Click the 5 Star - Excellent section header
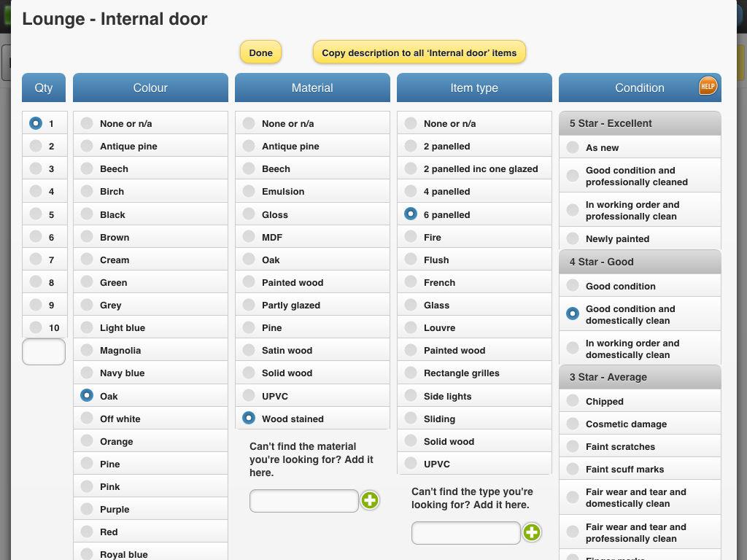This screenshot has height=560, width=747. click(640, 123)
